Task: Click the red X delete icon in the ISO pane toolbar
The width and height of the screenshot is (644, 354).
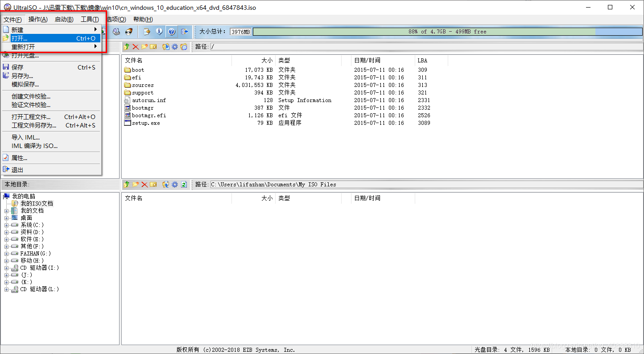Action: tap(136, 46)
